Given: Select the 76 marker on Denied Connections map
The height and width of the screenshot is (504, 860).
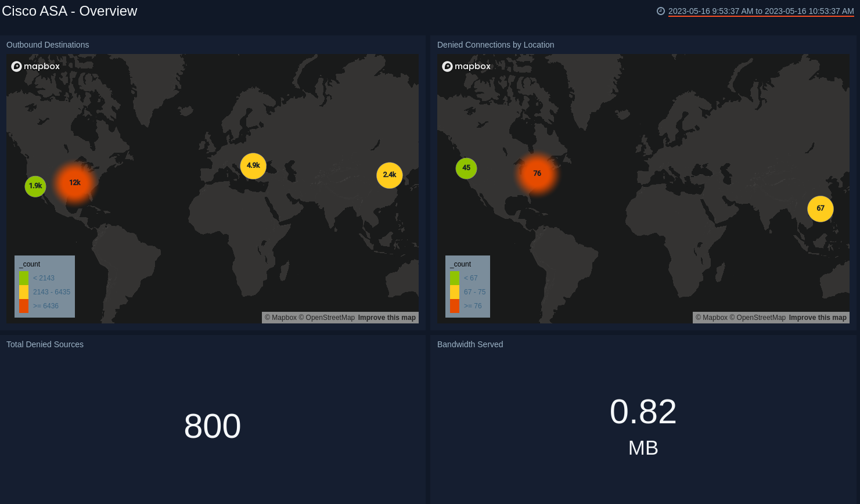Looking at the screenshot, I should (537, 173).
